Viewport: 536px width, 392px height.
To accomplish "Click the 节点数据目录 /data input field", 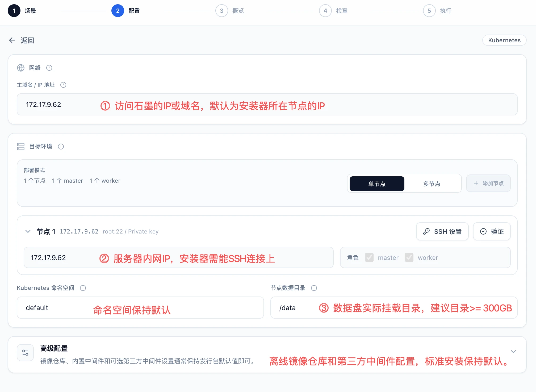I will 394,308.
